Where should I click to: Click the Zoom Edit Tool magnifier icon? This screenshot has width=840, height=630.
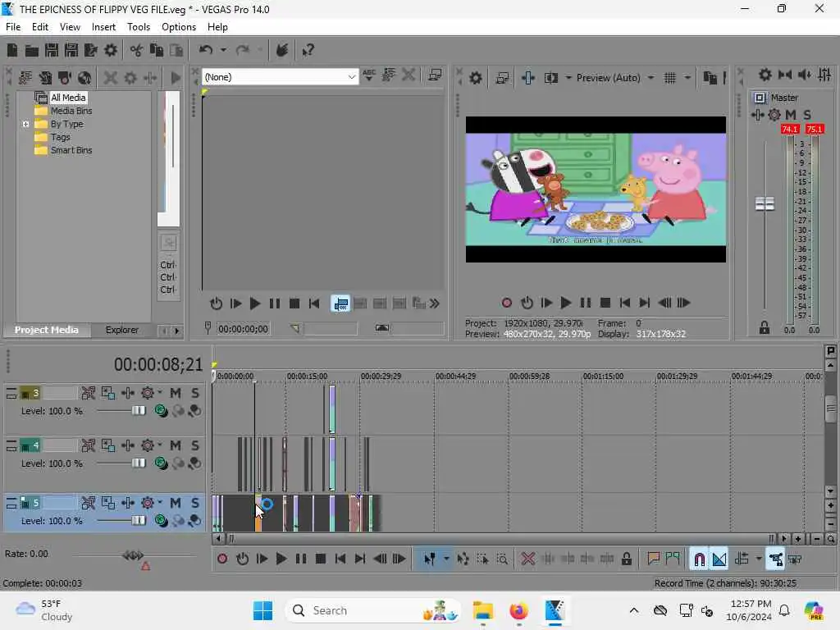502,559
